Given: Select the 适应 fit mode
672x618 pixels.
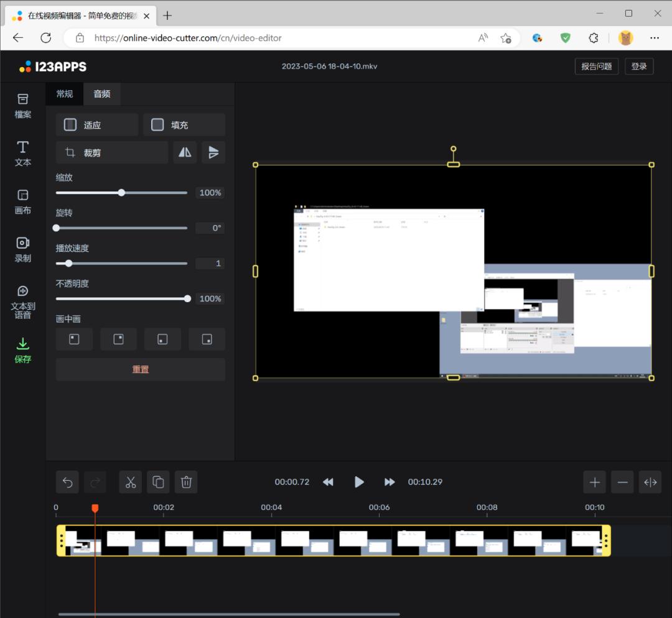Looking at the screenshot, I should (x=97, y=125).
